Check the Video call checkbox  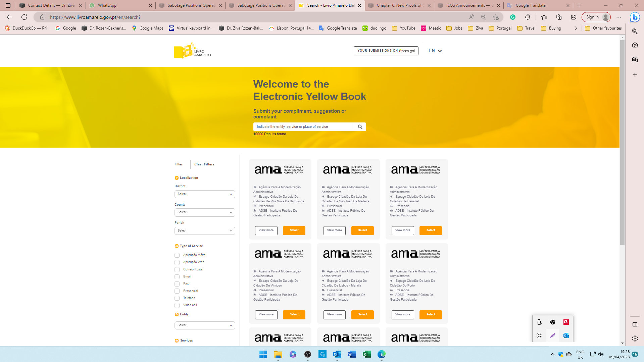177,305
